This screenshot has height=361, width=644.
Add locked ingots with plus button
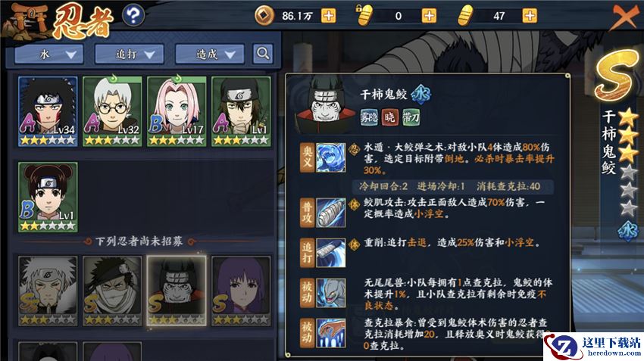click(429, 16)
